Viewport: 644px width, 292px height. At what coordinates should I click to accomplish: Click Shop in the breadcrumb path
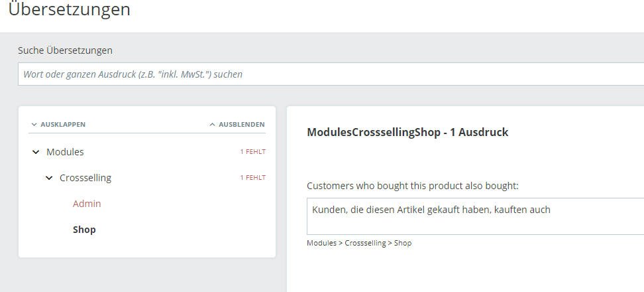pyautogui.click(x=403, y=243)
